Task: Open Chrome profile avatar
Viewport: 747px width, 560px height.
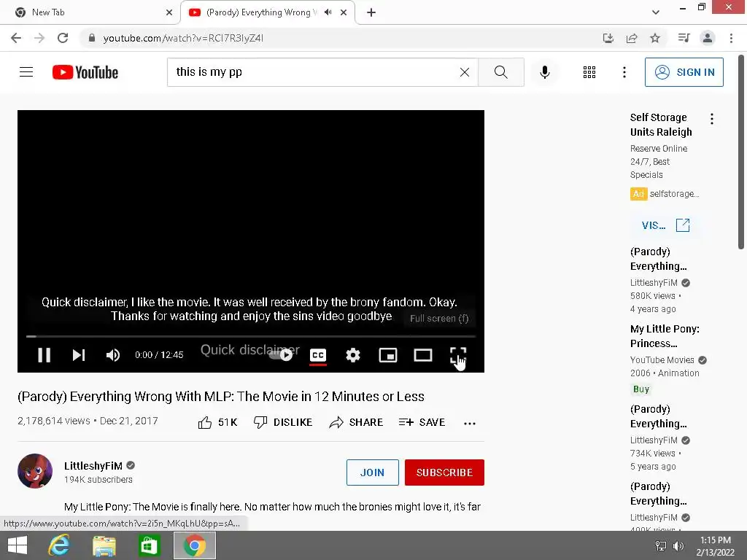Action: pyautogui.click(x=708, y=38)
